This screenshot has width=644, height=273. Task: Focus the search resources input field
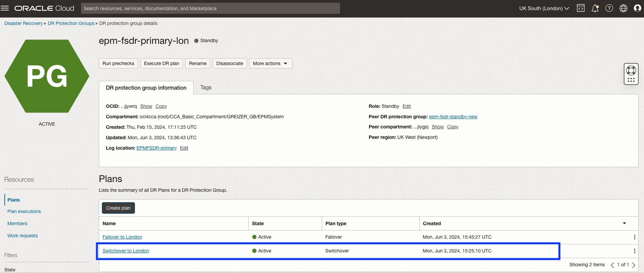[211, 8]
